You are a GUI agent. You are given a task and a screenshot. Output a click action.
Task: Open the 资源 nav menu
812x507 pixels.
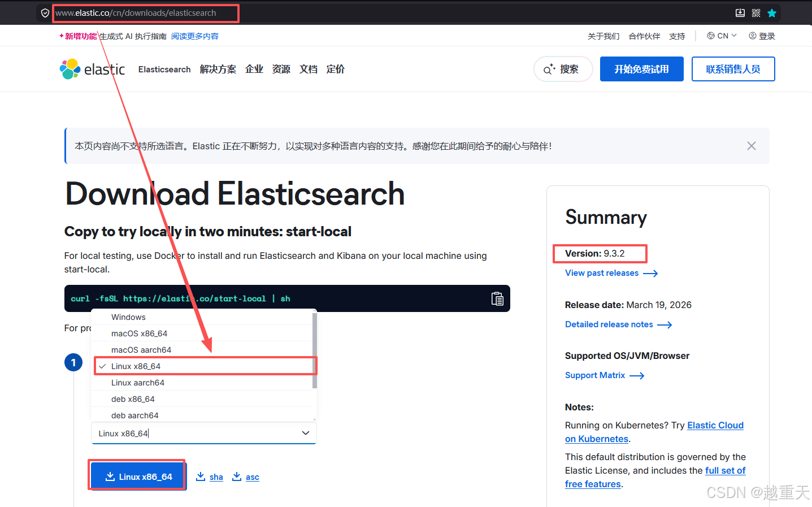pyautogui.click(x=281, y=69)
